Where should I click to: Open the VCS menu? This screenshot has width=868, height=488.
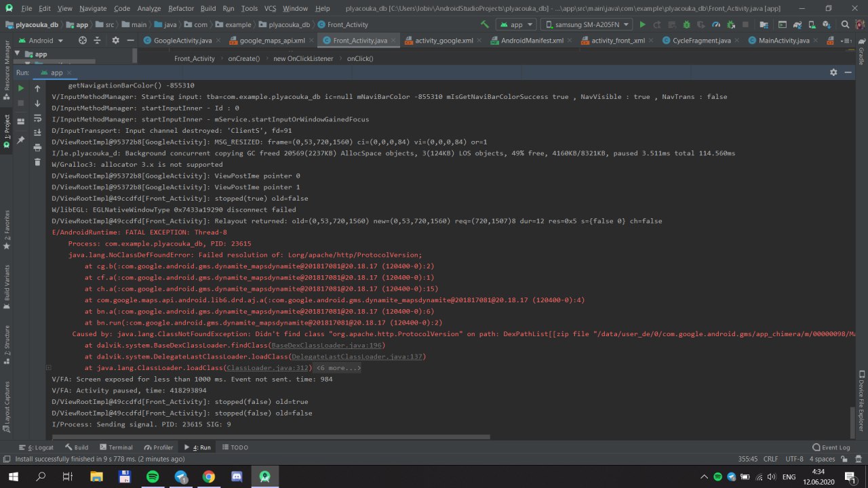[x=270, y=8]
